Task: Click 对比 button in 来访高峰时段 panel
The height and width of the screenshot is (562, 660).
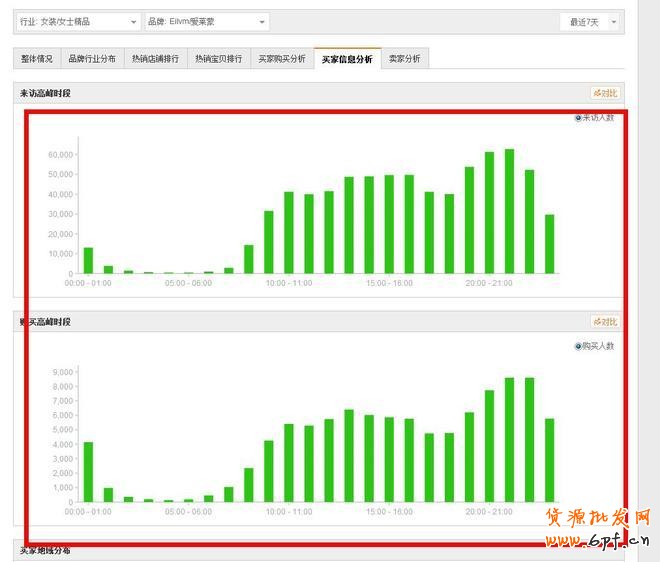Action: click(x=605, y=93)
